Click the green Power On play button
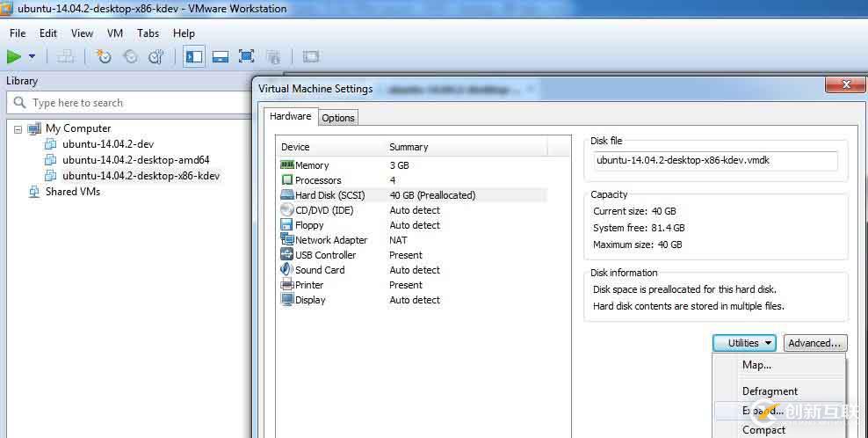Image resolution: width=868 pixels, height=438 pixels. tap(14, 56)
